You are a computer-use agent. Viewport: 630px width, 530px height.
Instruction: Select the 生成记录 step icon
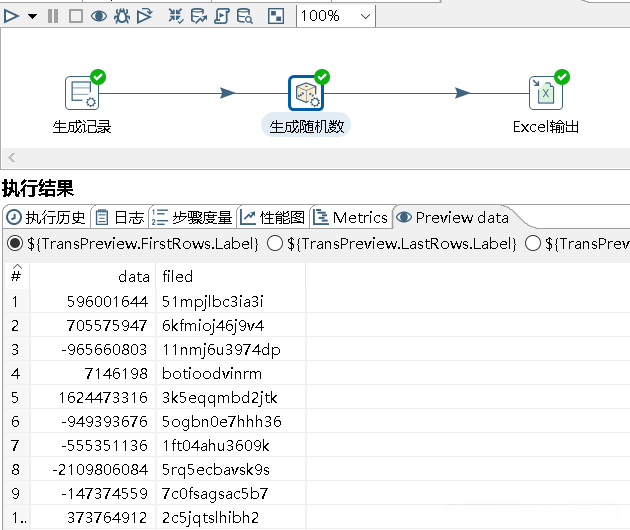82,93
